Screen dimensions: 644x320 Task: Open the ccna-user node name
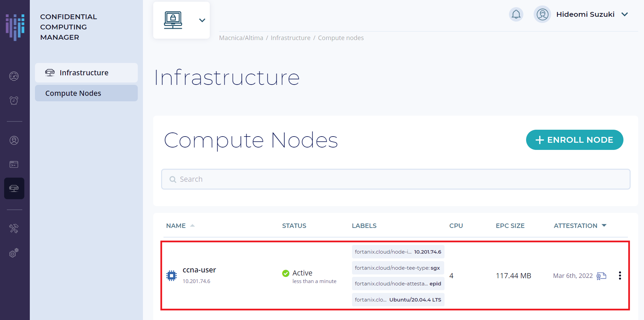pyautogui.click(x=199, y=270)
